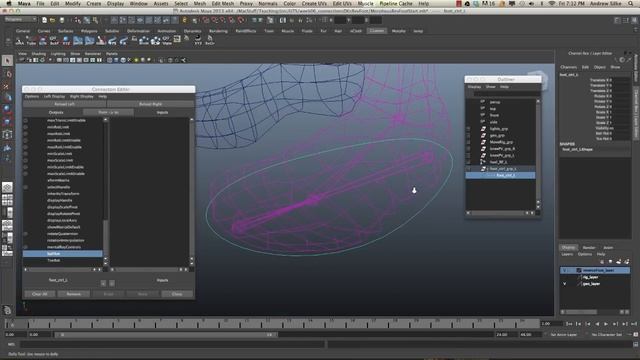Play the animation backwards
Viewport: 640px width, 360px height.
click(597, 324)
